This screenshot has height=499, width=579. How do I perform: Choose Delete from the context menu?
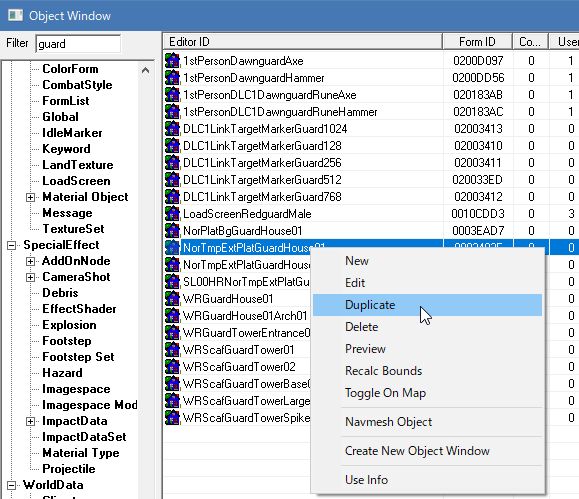[x=427, y=327]
